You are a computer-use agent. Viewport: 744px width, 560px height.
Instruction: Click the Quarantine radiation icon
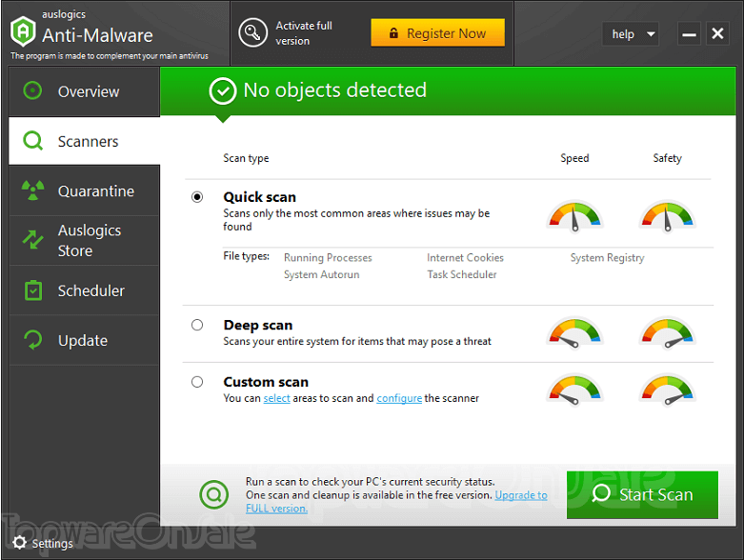(32, 190)
